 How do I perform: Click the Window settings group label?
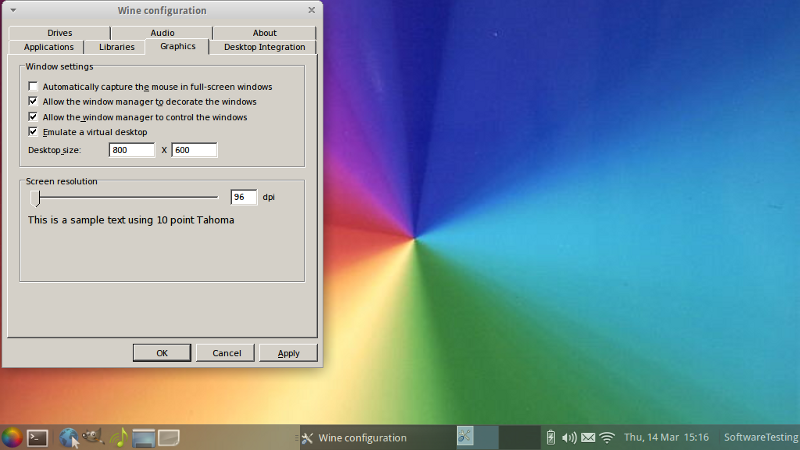[59, 66]
